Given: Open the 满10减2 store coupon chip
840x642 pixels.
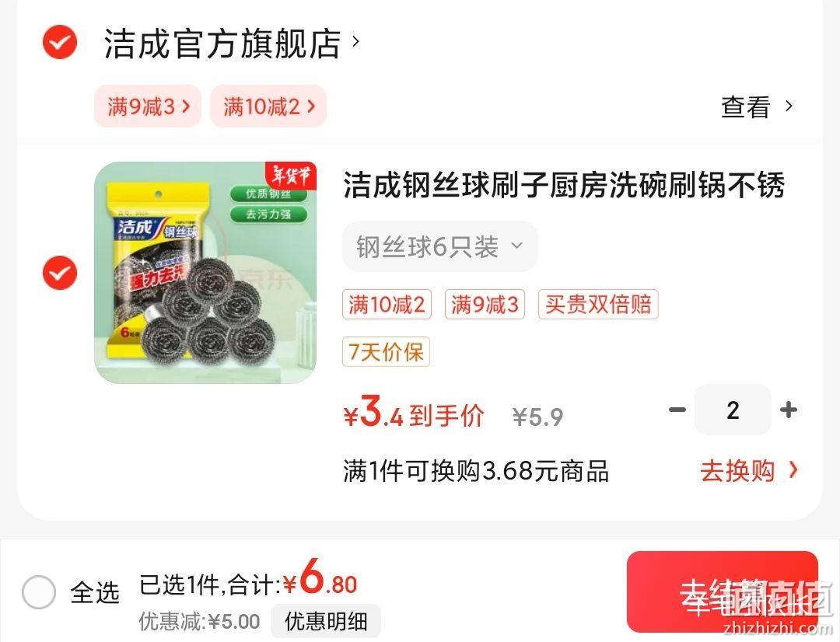Looking at the screenshot, I should tap(268, 106).
